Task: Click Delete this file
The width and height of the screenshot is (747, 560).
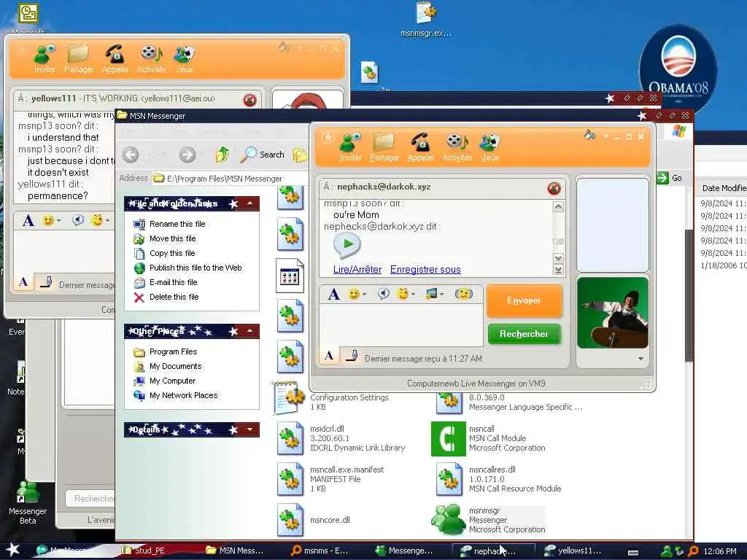Action: pos(174,297)
